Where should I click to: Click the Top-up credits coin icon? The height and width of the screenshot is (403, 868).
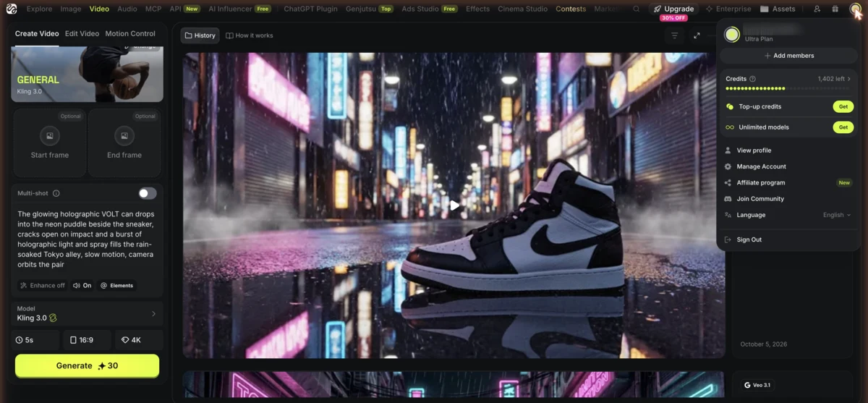coord(729,106)
